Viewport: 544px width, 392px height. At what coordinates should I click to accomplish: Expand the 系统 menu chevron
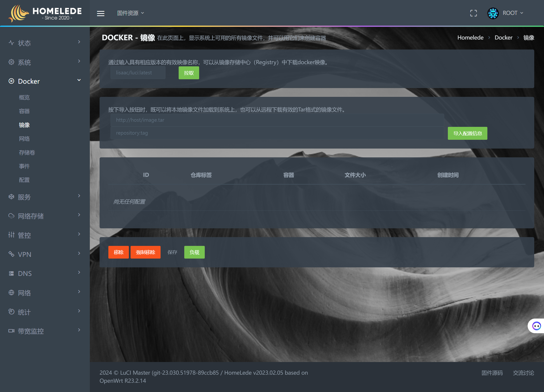tap(79, 61)
